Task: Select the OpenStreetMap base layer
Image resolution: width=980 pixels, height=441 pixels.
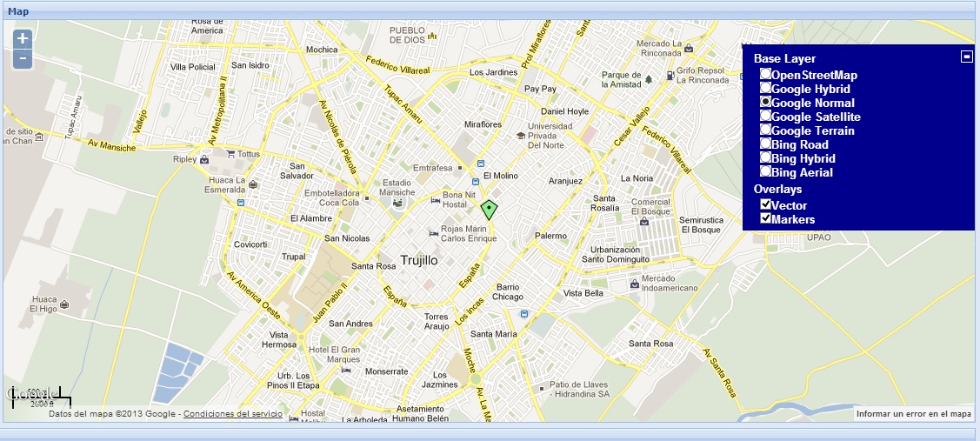Action: tap(765, 74)
